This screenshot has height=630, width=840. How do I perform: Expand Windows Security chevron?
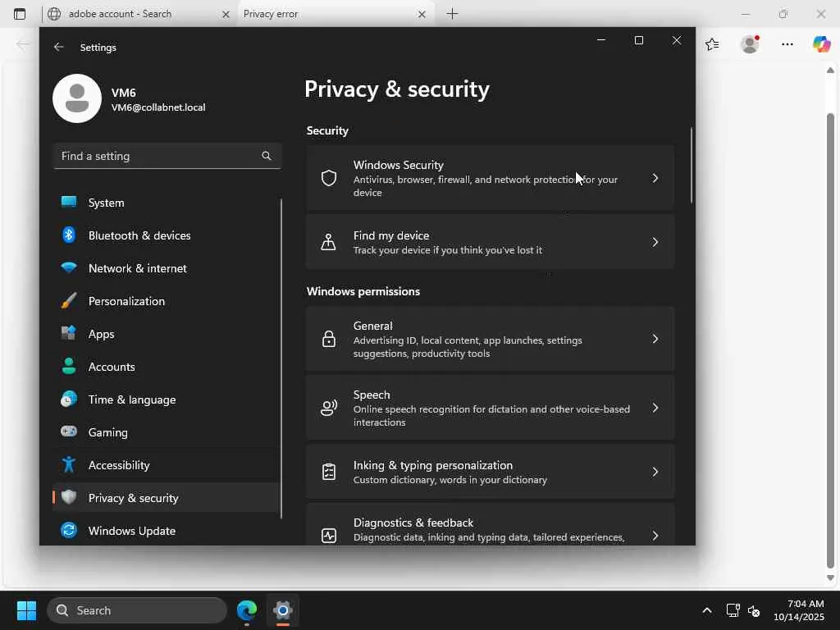coord(655,178)
